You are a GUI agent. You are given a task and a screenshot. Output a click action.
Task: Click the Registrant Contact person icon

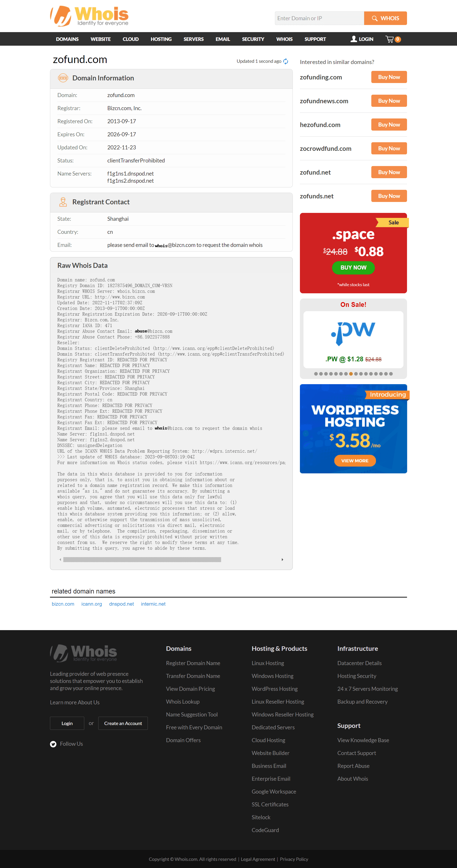(x=63, y=202)
